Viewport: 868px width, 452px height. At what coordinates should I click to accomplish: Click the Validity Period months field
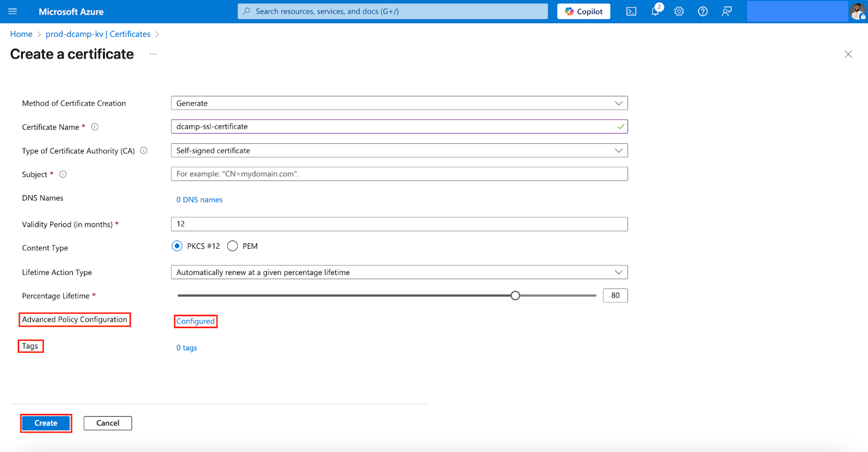[399, 224]
